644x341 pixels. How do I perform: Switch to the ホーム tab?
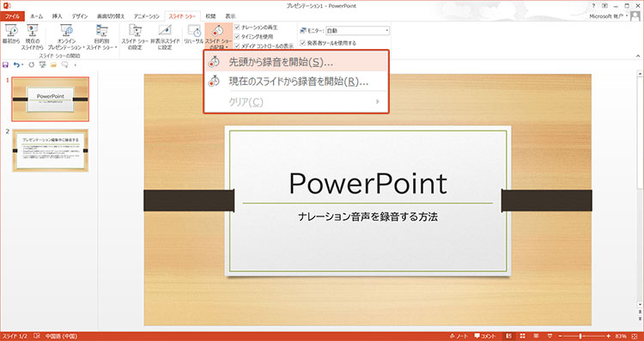click(x=37, y=16)
